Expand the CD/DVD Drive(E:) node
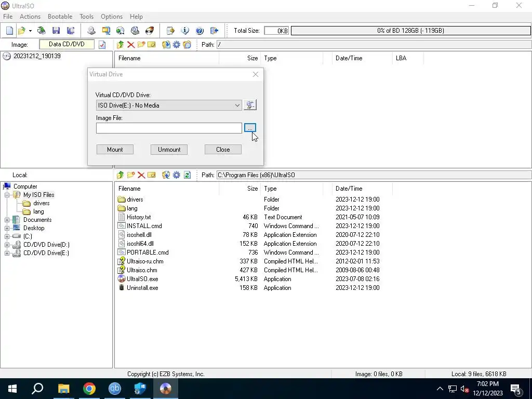This screenshot has width=532, height=399. [x=7, y=253]
